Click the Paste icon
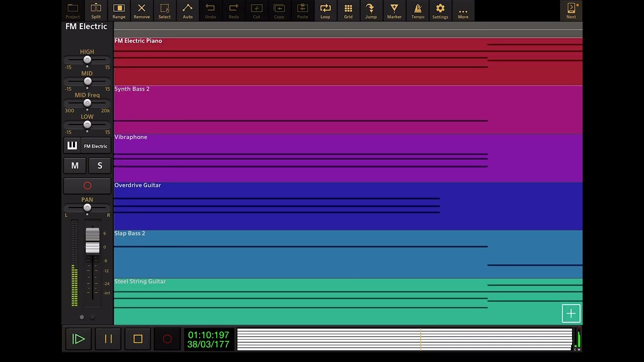Viewport: 644px width, 362px height. click(x=302, y=11)
